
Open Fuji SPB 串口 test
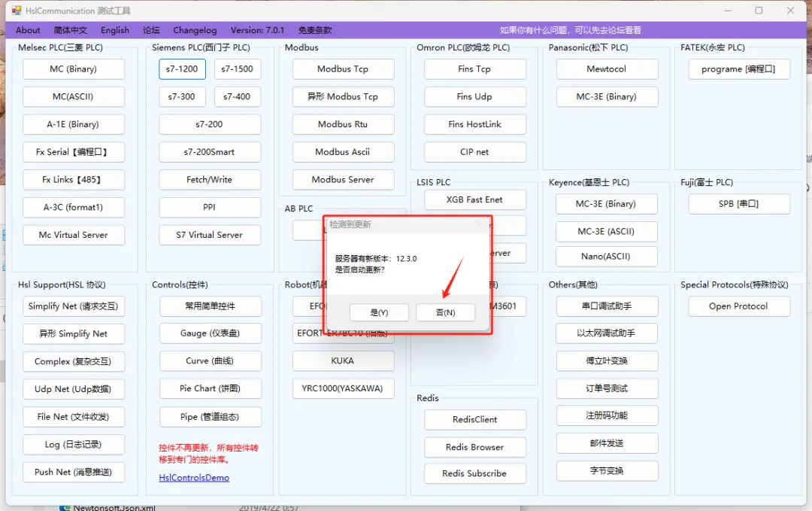[x=739, y=204]
